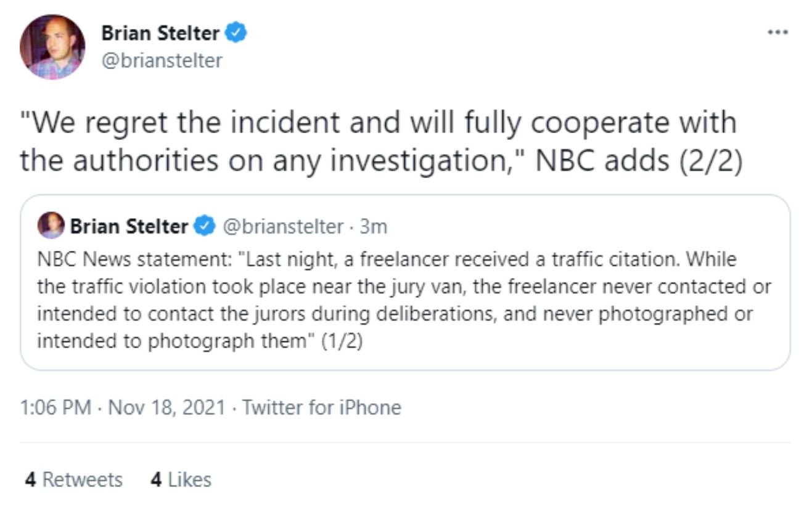Click the bold author name in the quoted tweet
The height and width of the screenshot is (506, 812).
128,227
